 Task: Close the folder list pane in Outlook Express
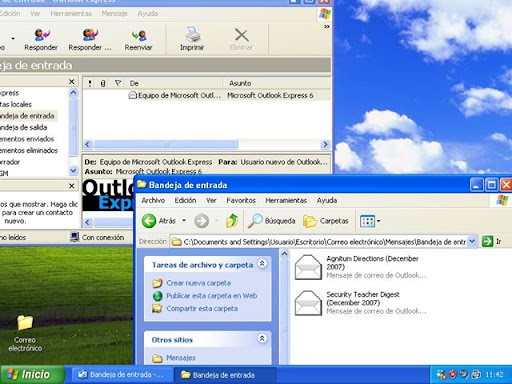(71, 81)
